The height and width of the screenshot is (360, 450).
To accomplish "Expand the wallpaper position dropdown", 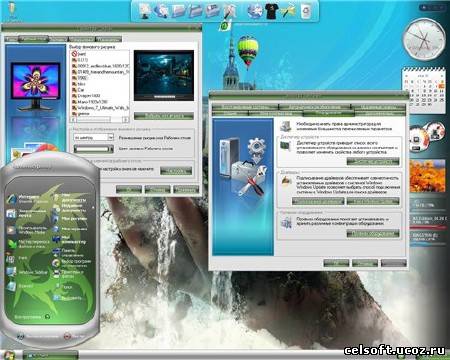I will (x=110, y=137).
